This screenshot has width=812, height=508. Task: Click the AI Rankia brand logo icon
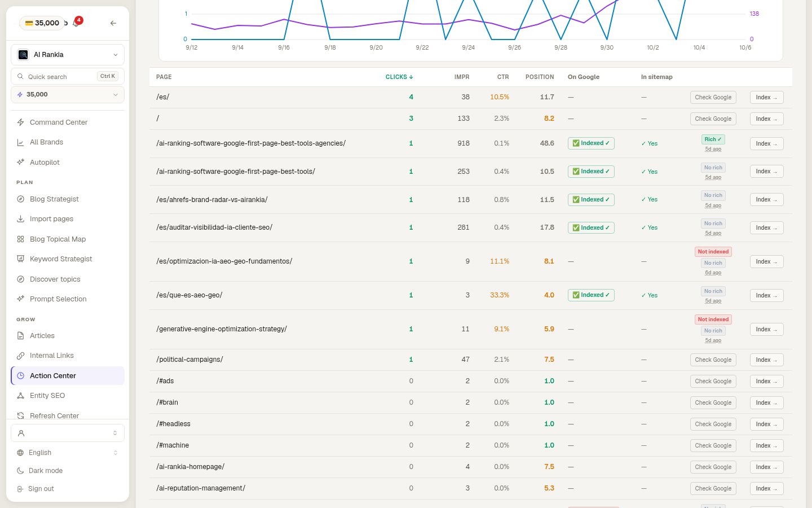pyautogui.click(x=23, y=55)
